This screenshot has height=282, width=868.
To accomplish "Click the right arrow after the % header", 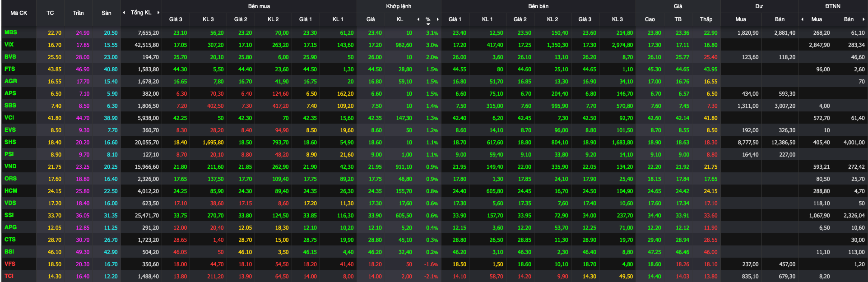I will point(437,19).
